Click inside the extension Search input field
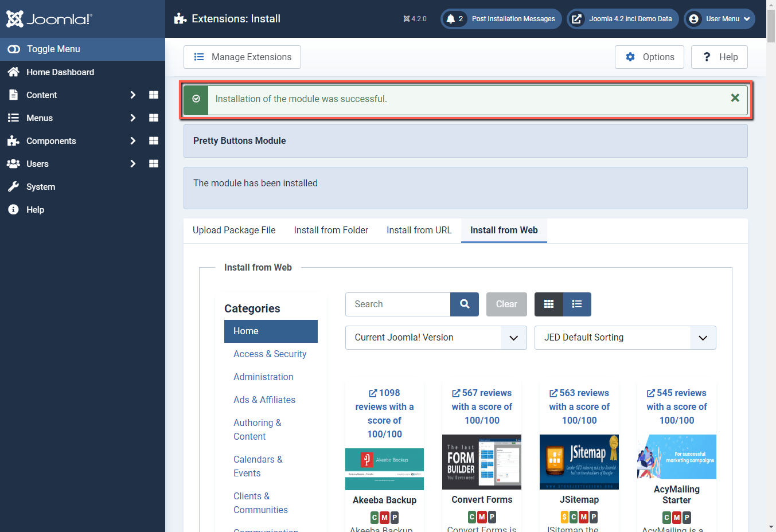The width and height of the screenshot is (776, 532). [397, 304]
